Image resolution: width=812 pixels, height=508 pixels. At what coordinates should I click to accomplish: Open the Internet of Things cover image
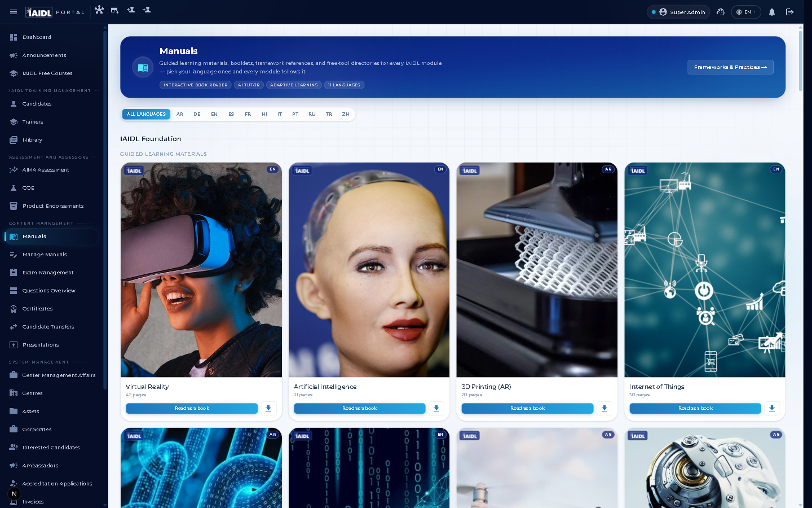coord(705,270)
